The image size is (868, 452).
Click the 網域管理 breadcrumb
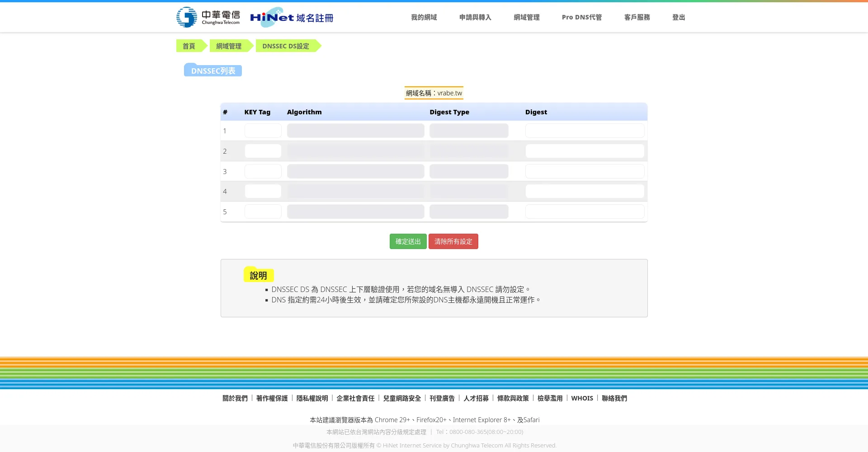(x=229, y=46)
